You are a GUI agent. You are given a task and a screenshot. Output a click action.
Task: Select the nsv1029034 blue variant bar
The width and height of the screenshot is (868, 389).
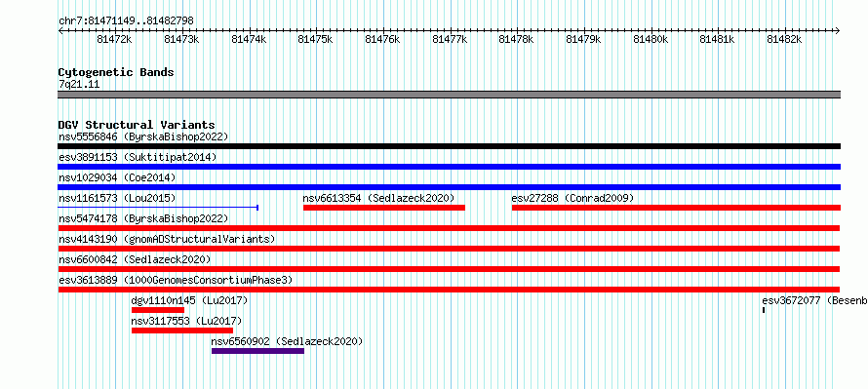click(449, 187)
